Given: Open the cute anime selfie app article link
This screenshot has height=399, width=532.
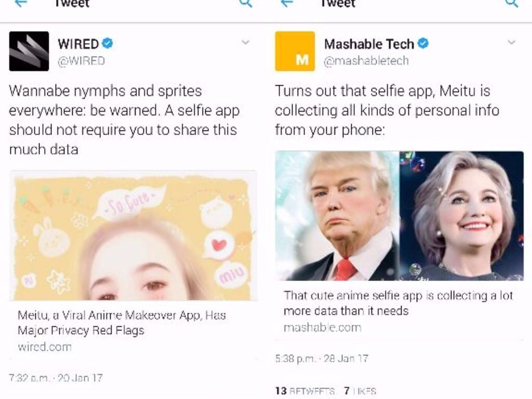Looking at the screenshot, I should click(x=398, y=303).
